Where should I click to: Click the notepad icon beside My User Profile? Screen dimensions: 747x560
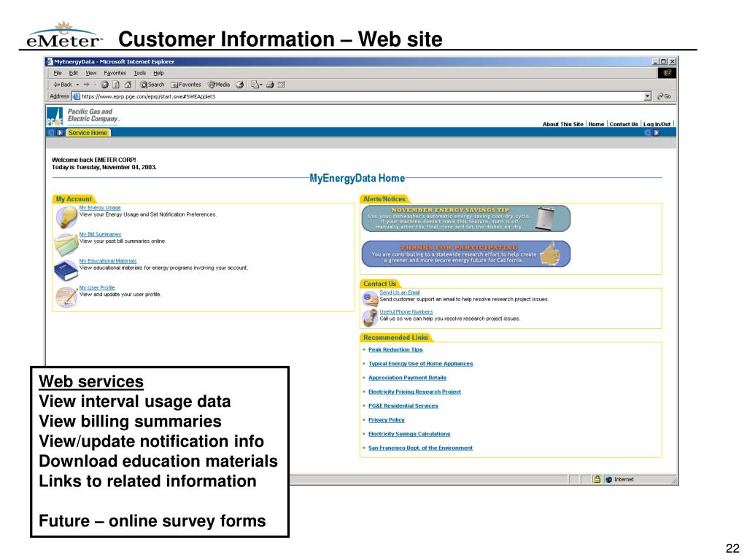point(66,297)
